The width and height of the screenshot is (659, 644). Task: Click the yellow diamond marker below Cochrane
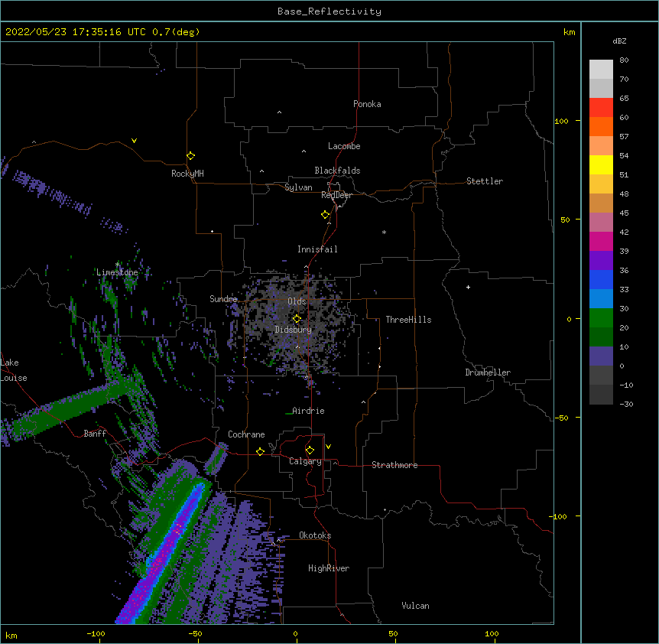pos(260,451)
